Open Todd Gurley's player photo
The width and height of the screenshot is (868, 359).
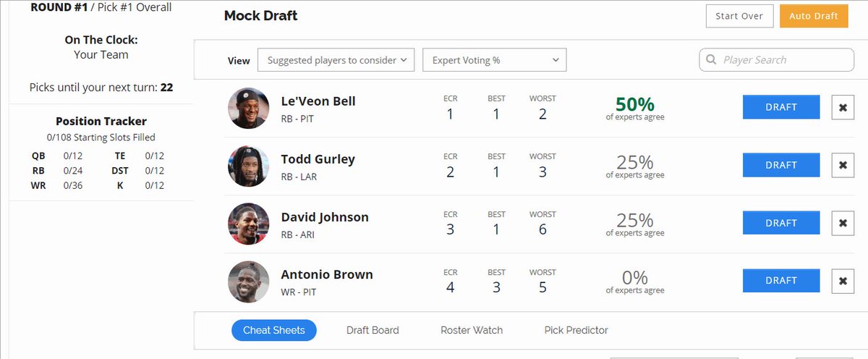click(x=248, y=166)
